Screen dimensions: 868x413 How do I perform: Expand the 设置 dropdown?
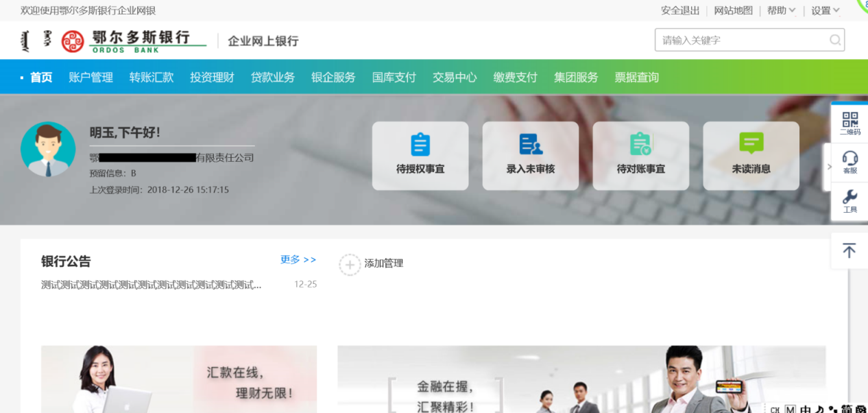(x=825, y=10)
